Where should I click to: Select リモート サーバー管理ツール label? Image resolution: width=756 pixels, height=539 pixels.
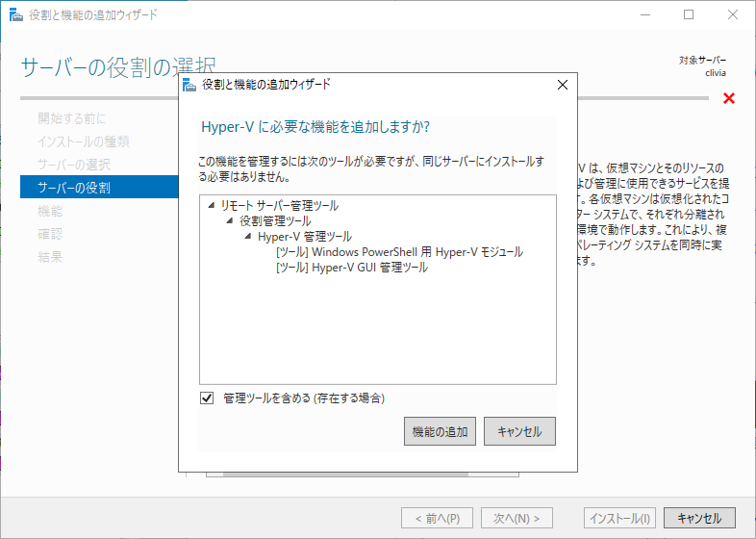[280, 206]
